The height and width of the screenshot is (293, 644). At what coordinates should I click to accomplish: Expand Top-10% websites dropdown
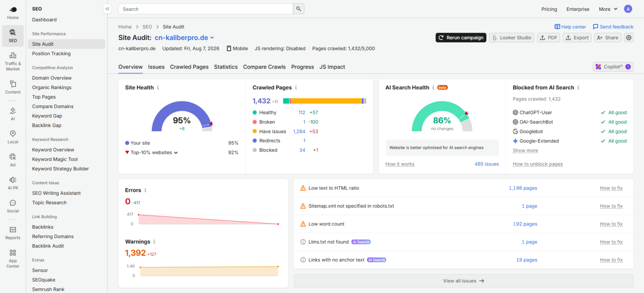pos(153,152)
